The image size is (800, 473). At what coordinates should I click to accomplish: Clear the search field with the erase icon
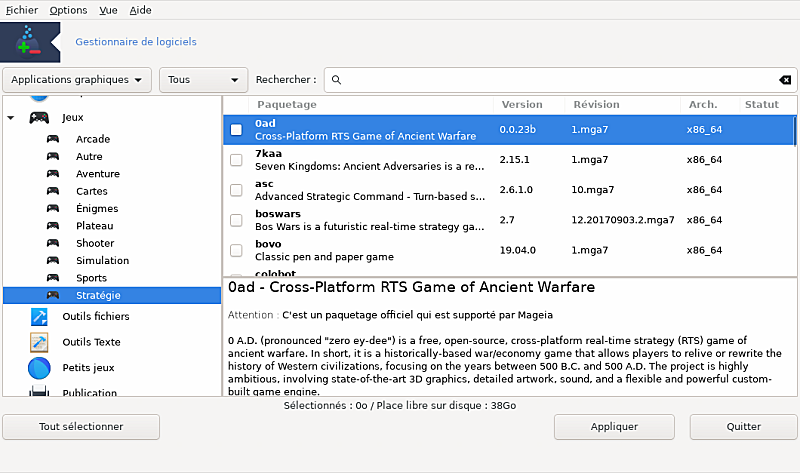pyautogui.click(x=785, y=80)
